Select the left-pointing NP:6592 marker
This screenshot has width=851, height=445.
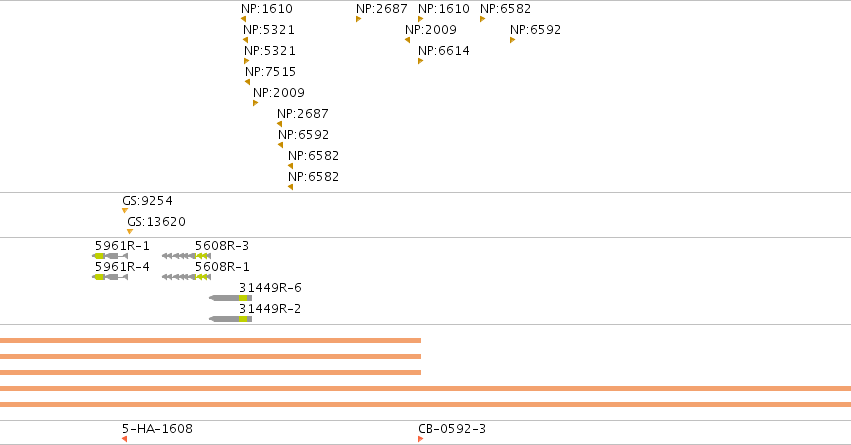(x=281, y=145)
